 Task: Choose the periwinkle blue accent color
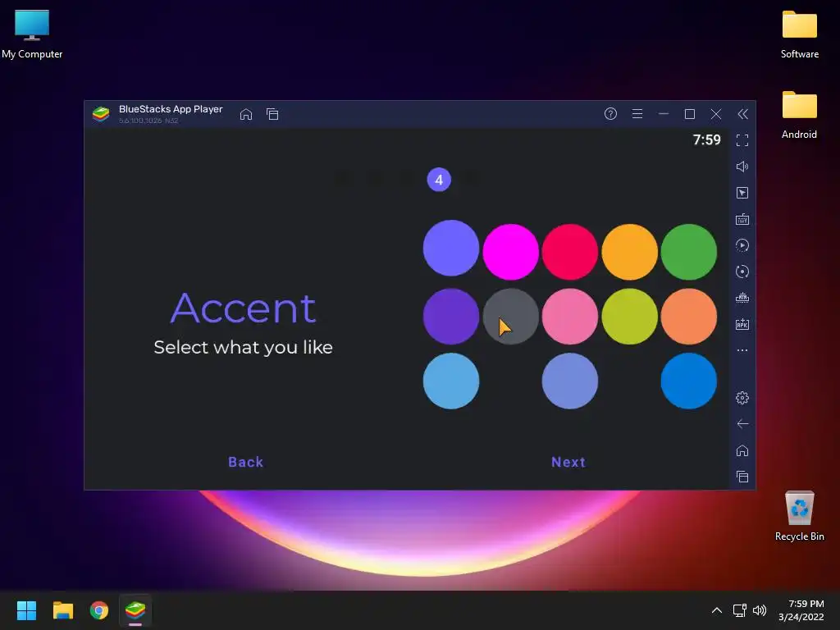(x=570, y=381)
